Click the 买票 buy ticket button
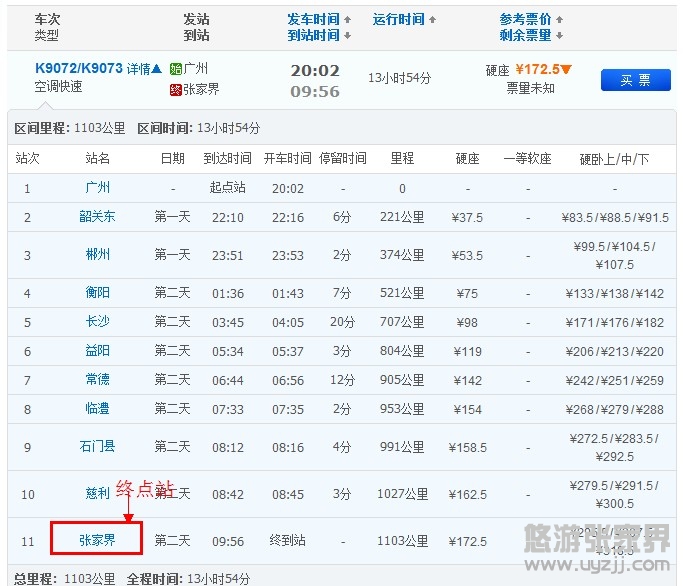This screenshot has width=683, height=586. (x=635, y=80)
